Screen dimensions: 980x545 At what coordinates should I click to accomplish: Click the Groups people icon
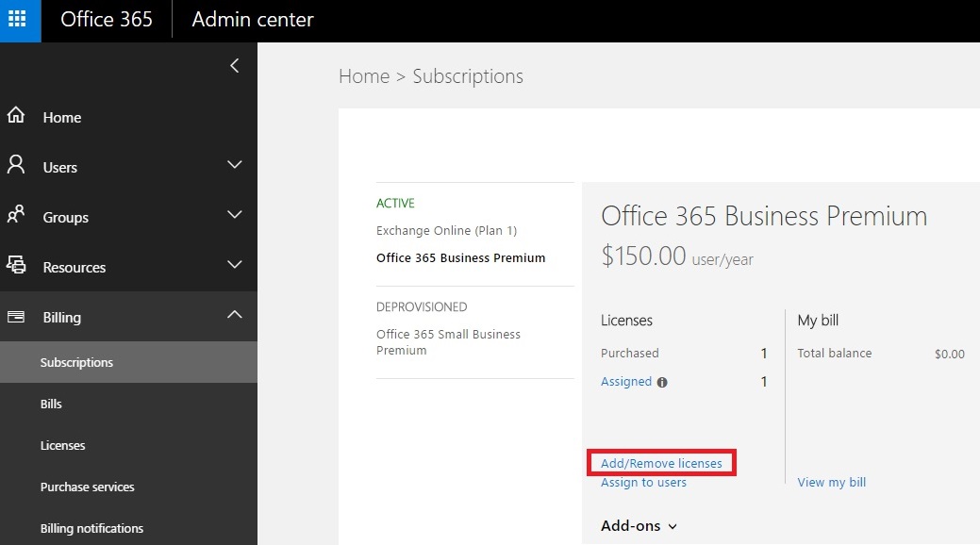pyautogui.click(x=16, y=216)
